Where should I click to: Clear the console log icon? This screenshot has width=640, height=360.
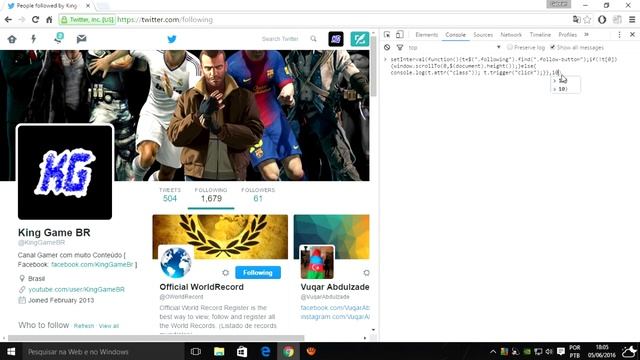(387, 48)
